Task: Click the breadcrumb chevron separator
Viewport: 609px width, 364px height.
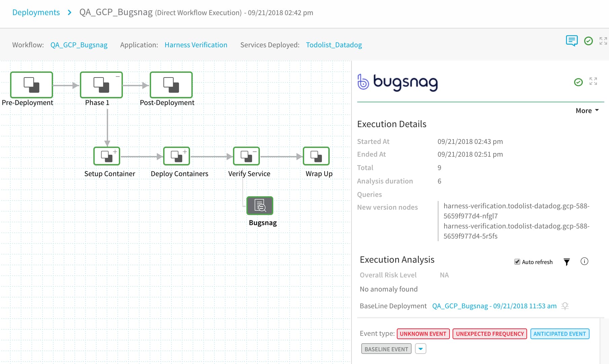Action: pos(69,12)
